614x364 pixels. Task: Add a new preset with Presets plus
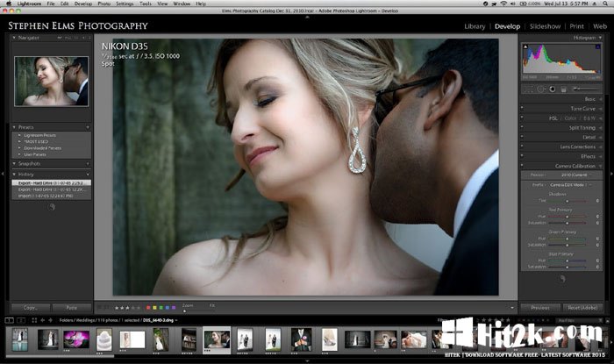click(x=88, y=127)
